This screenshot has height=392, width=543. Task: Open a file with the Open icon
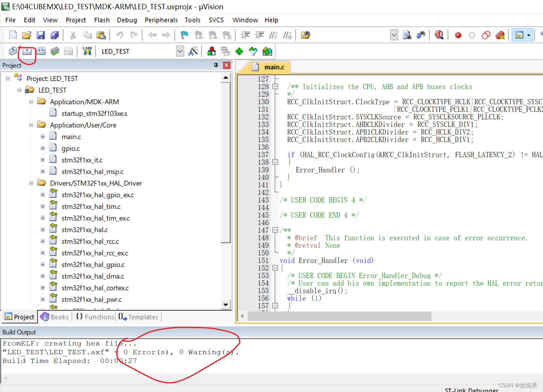27,35
